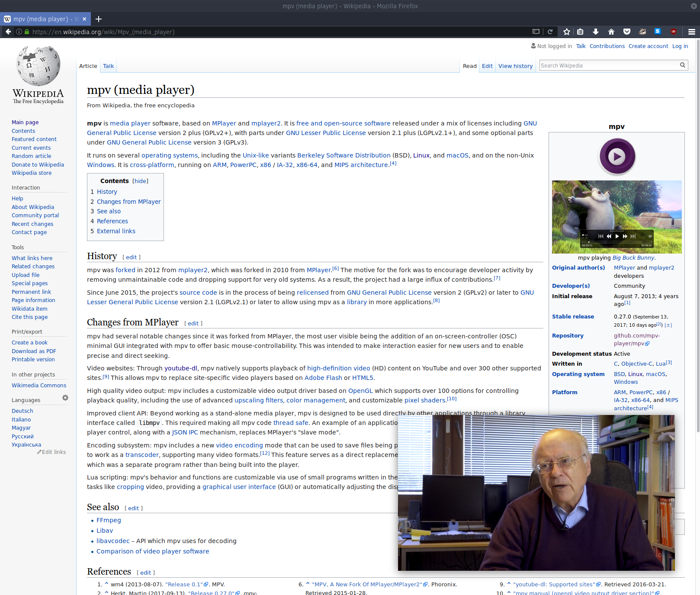700x595 pixels.
Task: Open the Privacy Badger extension icon
Action: click(x=642, y=32)
